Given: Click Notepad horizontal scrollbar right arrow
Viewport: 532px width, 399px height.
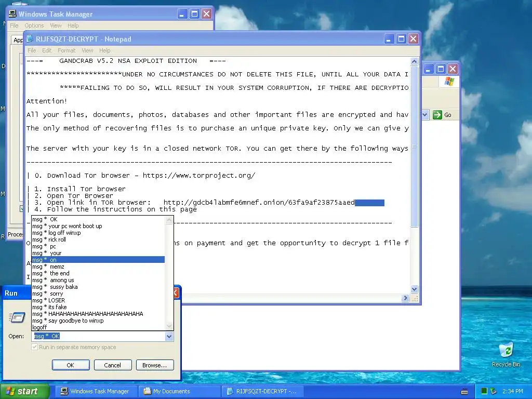Looking at the screenshot, I should (405, 298).
